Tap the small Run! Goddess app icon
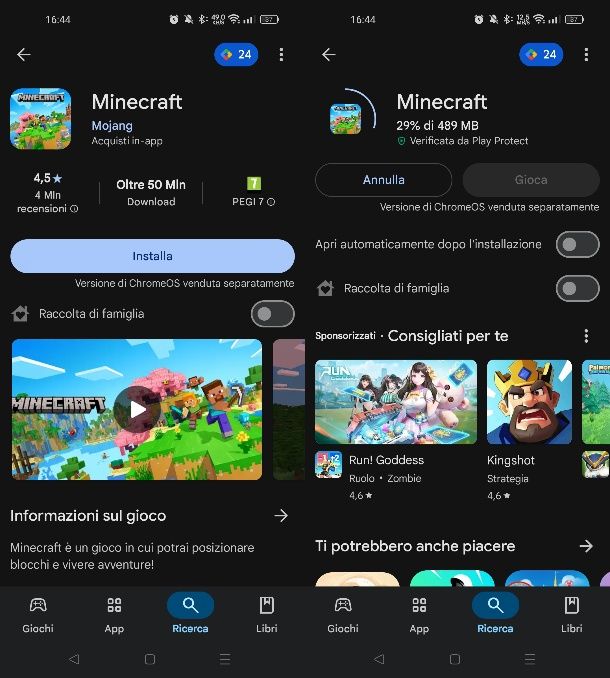Image resolution: width=610 pixels, height=678 pixels. 329,464
